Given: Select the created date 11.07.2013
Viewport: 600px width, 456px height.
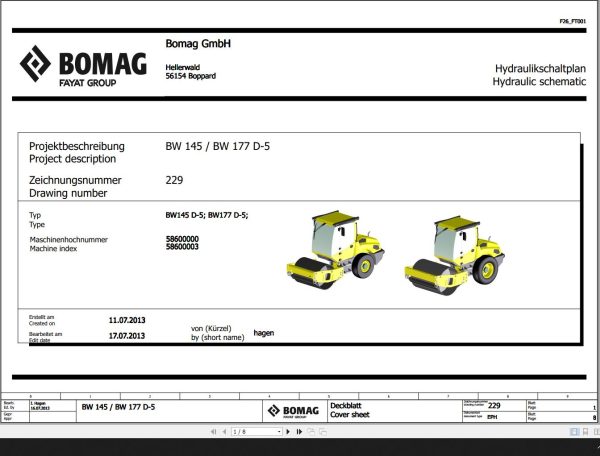Looking at the screenshot, I should click(x=127, y=320).
